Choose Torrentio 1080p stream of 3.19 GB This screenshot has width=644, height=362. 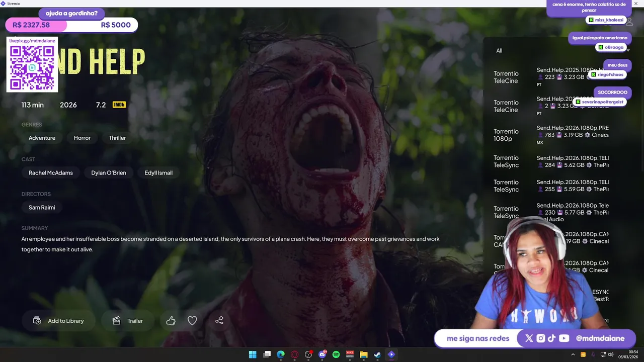coord(551,135)
